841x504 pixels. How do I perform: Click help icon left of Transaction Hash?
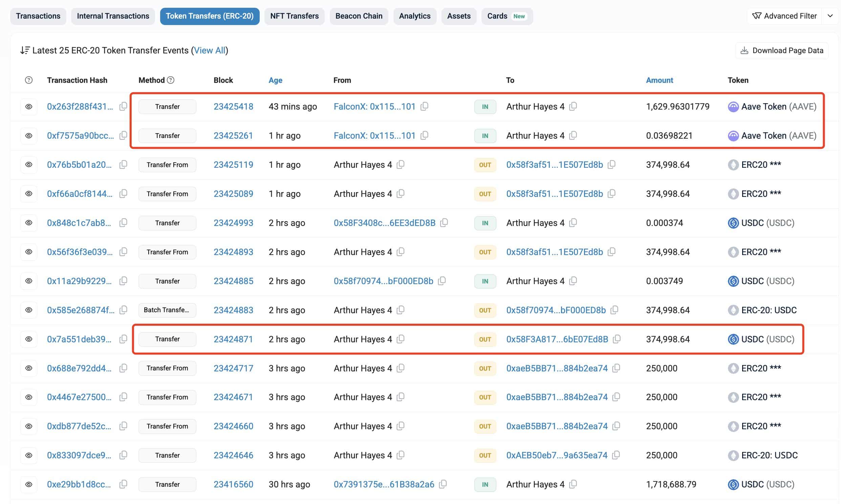[x=29, y=80]
